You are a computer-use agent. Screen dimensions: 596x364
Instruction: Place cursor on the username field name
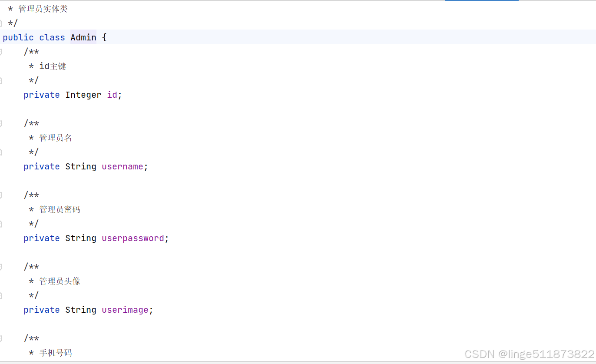click(x=123, y=166)
